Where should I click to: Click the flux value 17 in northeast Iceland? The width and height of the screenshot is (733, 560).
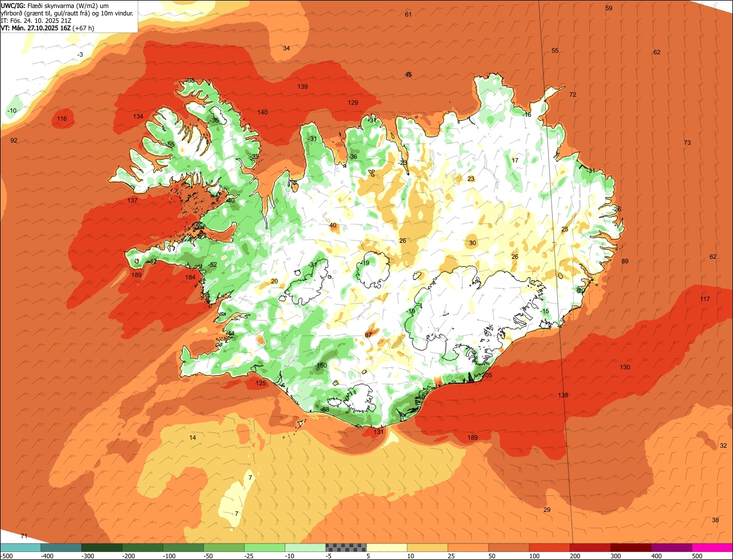[x=515, y=160]
